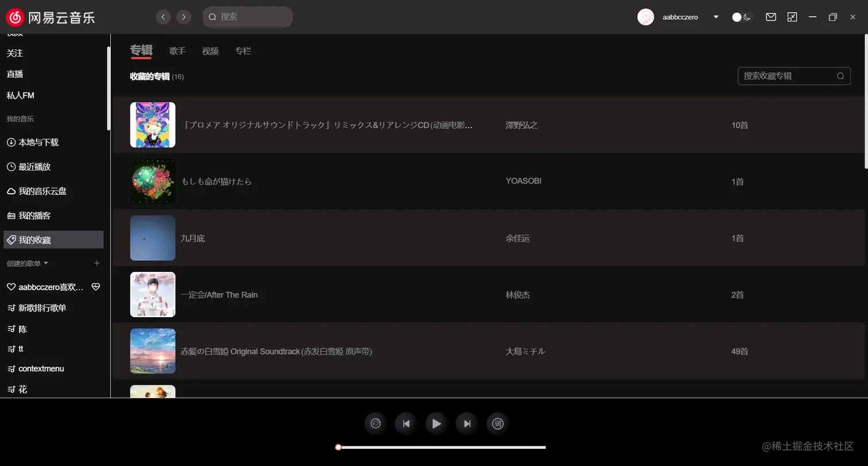
Task: Go forward with the right arrow button
Action: pyautogui.click(x=184, y=17)
